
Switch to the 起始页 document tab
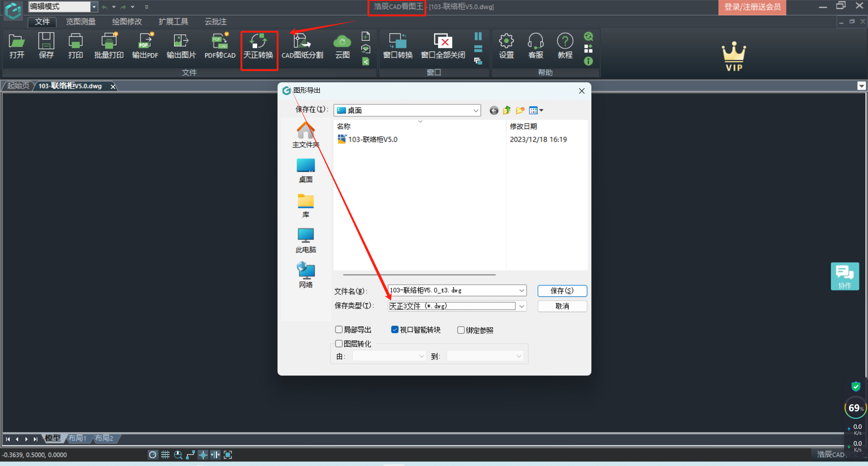[x=18, y=86]
